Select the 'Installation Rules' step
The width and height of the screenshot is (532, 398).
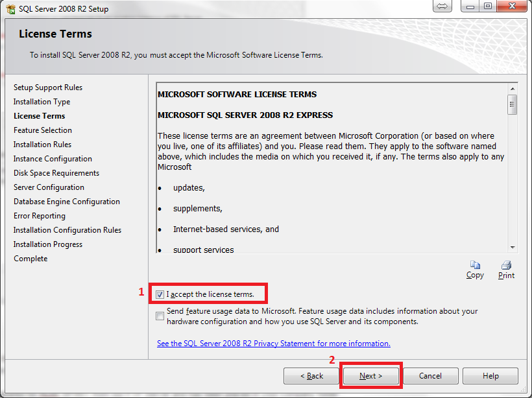pos(42,145)
